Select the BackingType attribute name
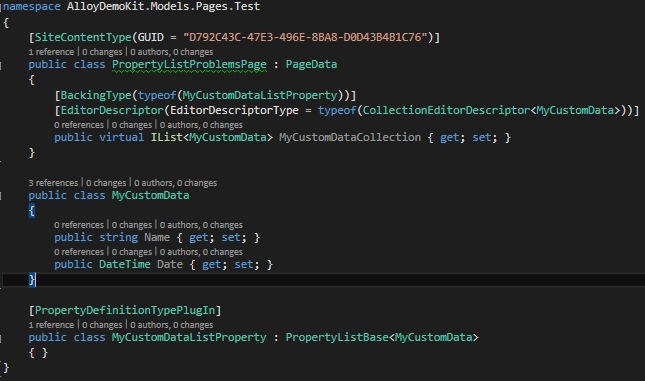This screenshot has height=381, width=645. (x=96, y=95)
